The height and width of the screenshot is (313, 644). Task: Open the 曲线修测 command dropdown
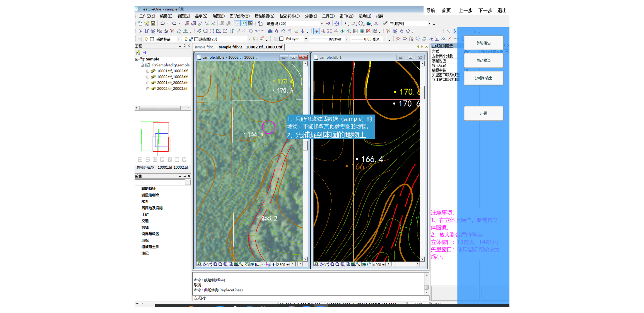click(429, 24)
